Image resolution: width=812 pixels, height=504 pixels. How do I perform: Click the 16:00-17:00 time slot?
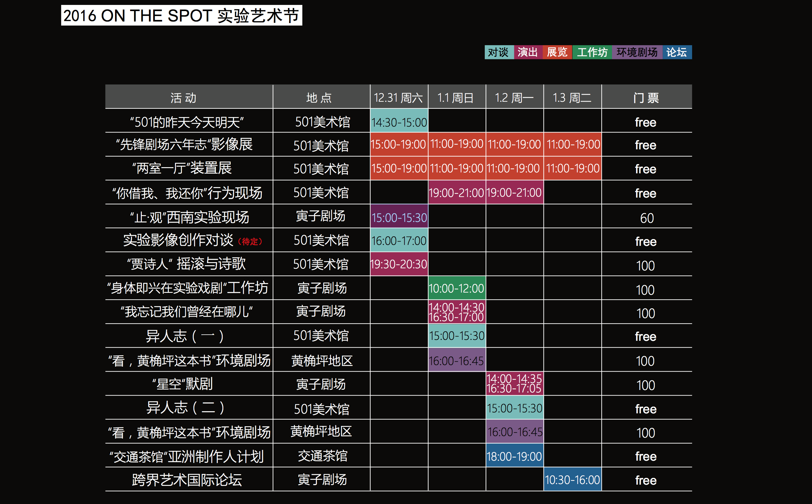coord(399,240)
